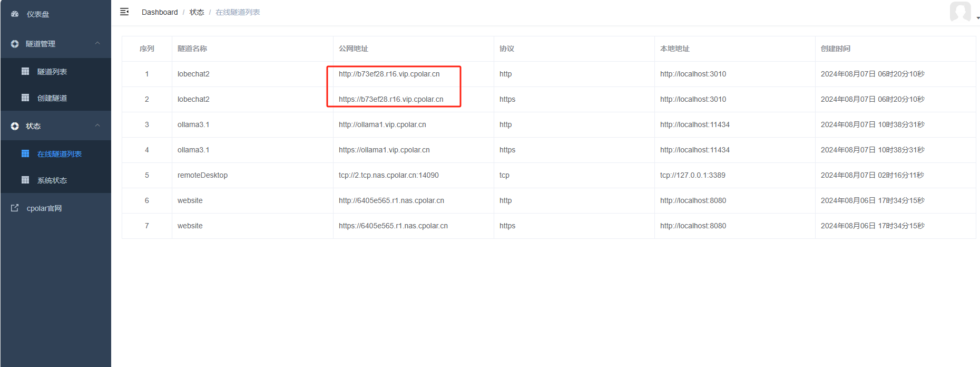The image size is (980, 367).
Task: Click the tunnel list grid icon
Action: pos(25,71)
